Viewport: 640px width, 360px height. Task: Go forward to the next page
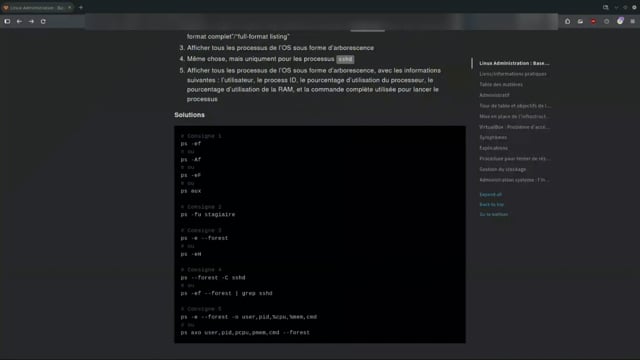(x=31, y=21)
